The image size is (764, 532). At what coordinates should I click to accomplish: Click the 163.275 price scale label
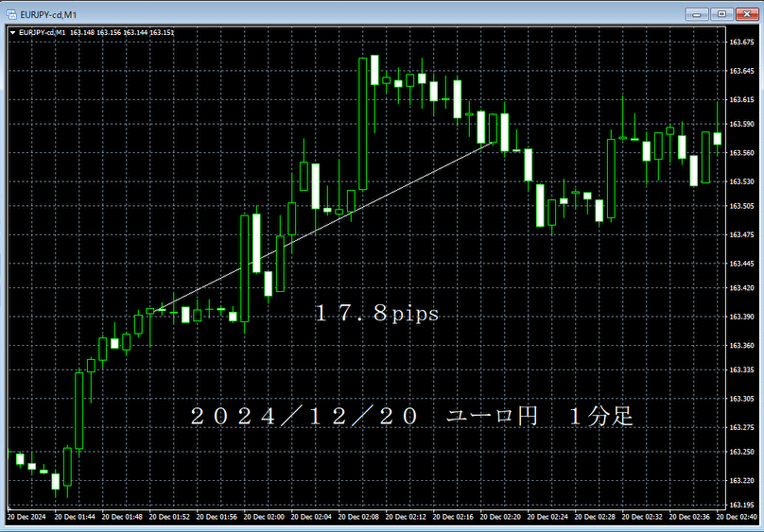[741, 427]
